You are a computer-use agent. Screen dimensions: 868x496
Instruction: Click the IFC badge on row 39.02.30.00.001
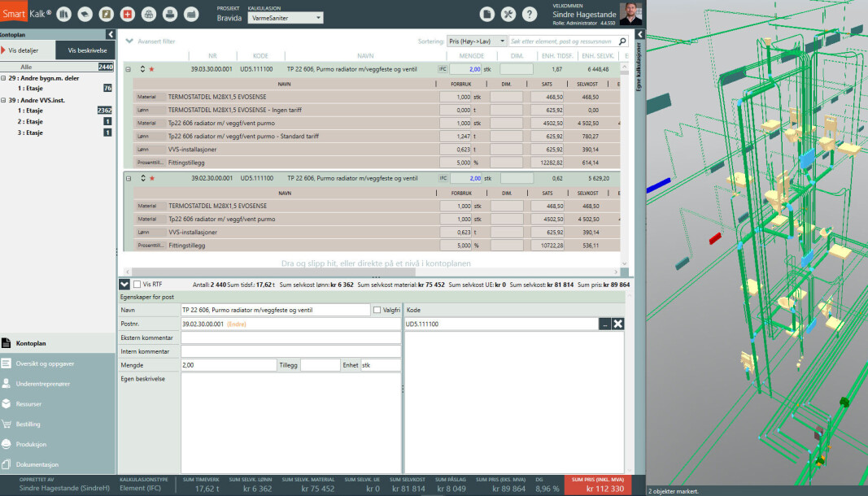443,178
